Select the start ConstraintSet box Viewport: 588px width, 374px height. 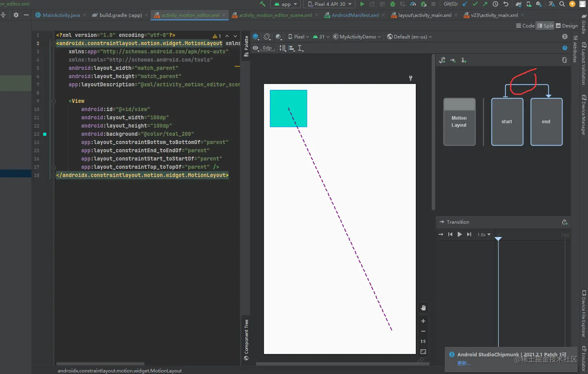[507, 122]
